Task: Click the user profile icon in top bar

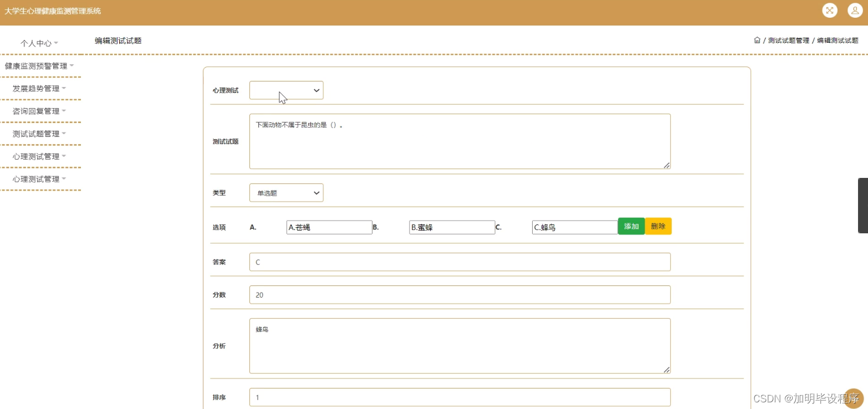Action: [854, 10]
